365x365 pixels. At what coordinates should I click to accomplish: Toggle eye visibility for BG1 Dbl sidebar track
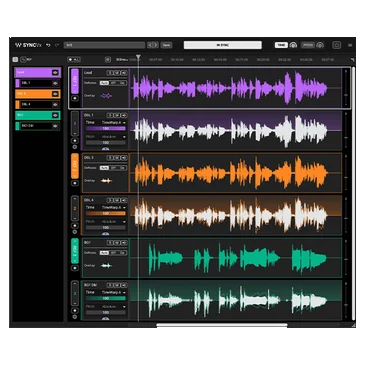55,126
